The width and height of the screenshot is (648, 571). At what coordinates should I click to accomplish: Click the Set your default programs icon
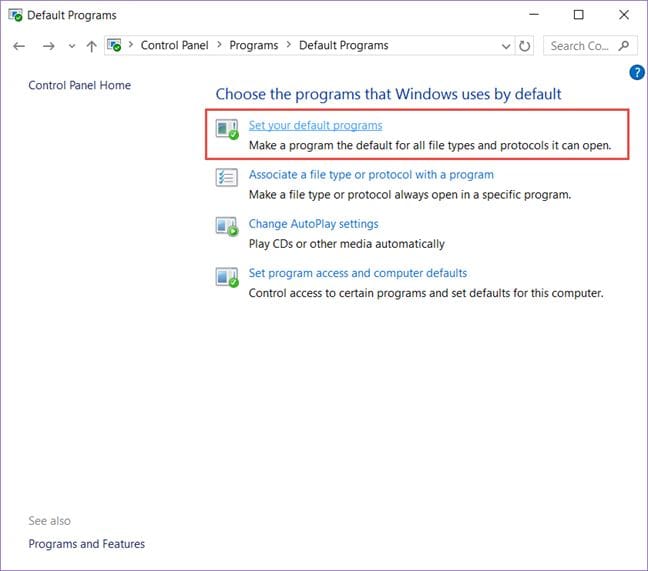tap(227, 129)
